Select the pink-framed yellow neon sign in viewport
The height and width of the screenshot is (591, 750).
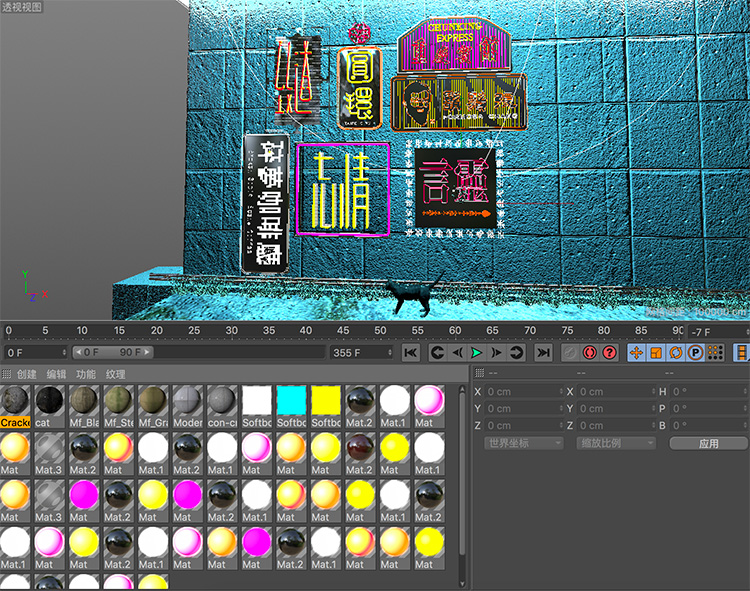(x=342, y=189)
